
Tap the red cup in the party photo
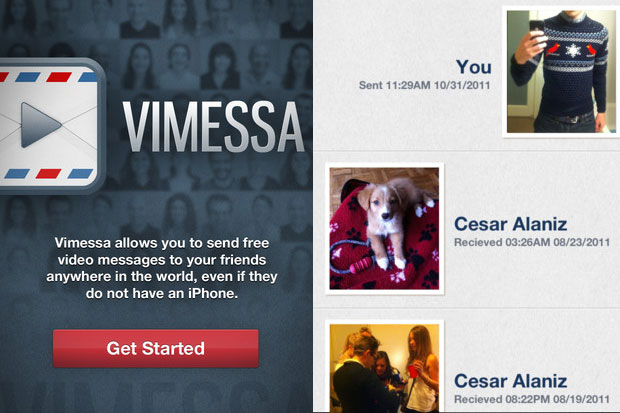click(413, 372)
